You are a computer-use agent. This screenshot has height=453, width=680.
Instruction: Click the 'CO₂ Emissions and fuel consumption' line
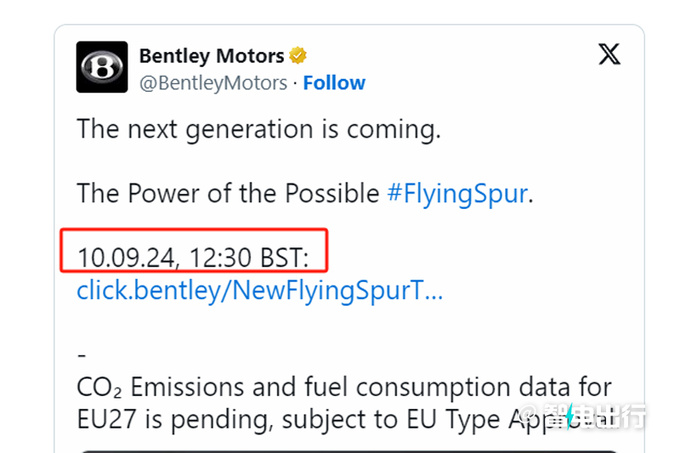tap(344, 387)
